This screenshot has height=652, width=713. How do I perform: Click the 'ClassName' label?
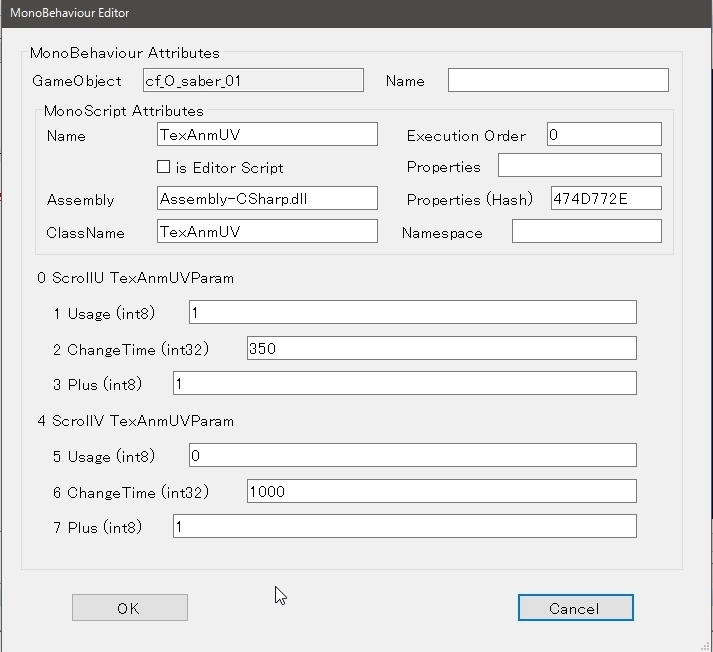click(85, 233)
